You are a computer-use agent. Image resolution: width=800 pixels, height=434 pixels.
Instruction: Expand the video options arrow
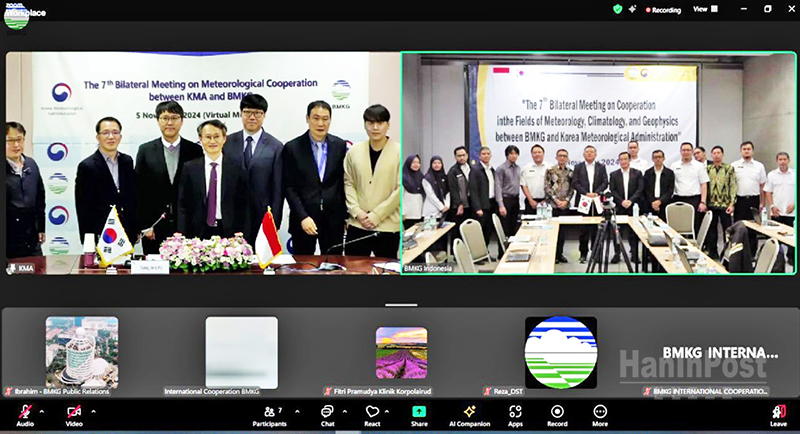[94, 411]
